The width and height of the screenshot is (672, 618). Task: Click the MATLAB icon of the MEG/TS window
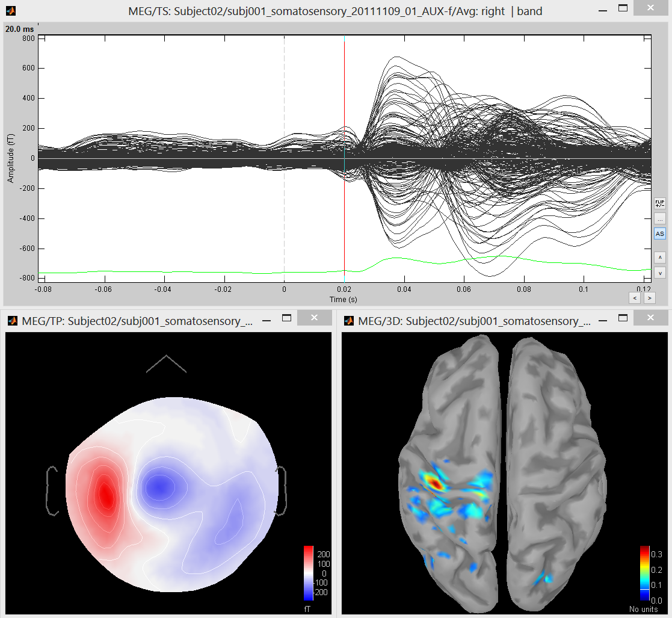pyautogui.click(x=11, y=11)
